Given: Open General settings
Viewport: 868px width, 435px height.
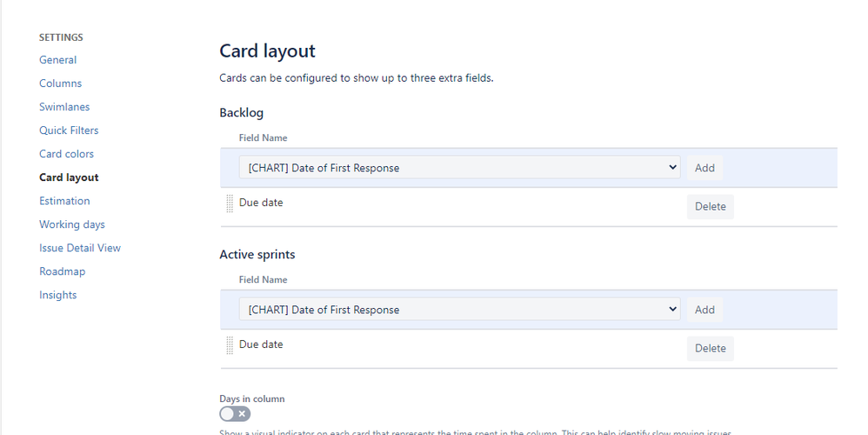Looking at the screenshot, I should (57, 60).
